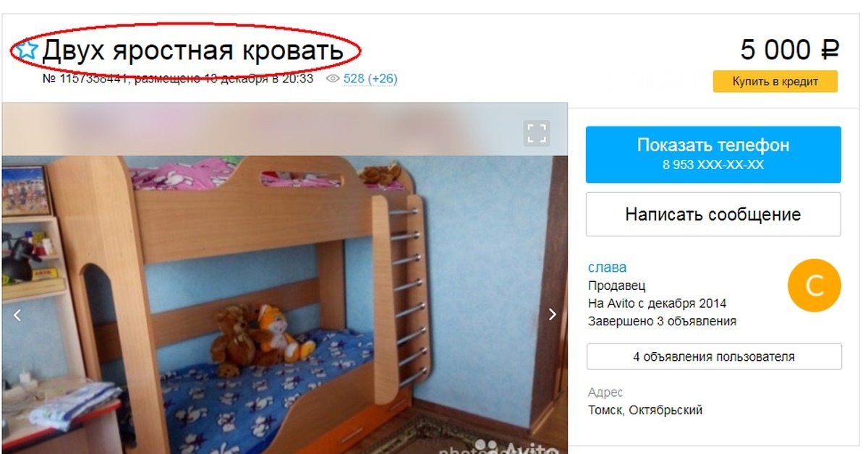Open photo in fullscreen mode
868x454 pixels.
pyautogui.click(x=537, y=133)
